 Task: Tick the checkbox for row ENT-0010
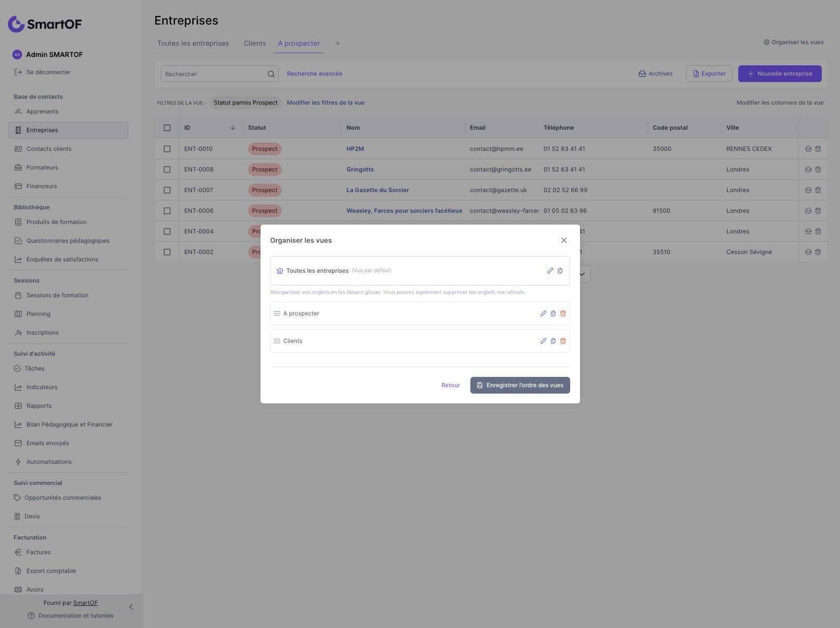tap(167, 149)
